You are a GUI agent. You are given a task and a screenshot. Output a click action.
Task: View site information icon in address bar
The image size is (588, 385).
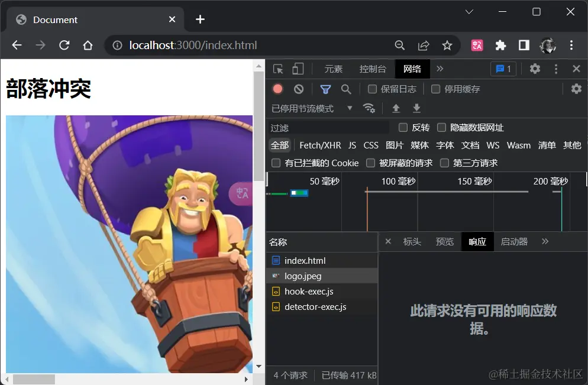(x=117, y=46)
